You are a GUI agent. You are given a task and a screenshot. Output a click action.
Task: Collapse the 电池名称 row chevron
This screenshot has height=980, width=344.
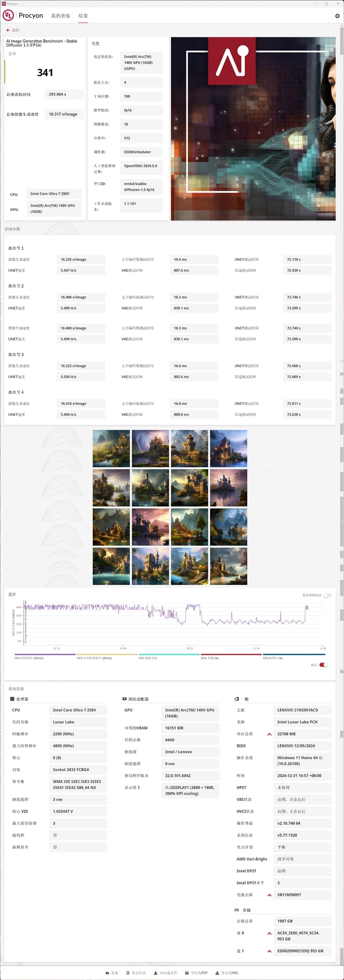click(270, 895)
